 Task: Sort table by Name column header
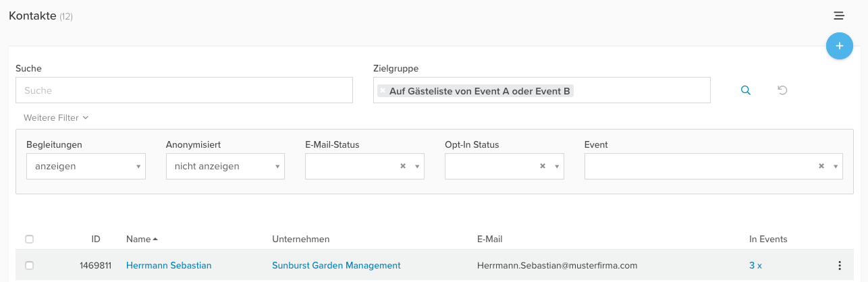coord(138,239)
